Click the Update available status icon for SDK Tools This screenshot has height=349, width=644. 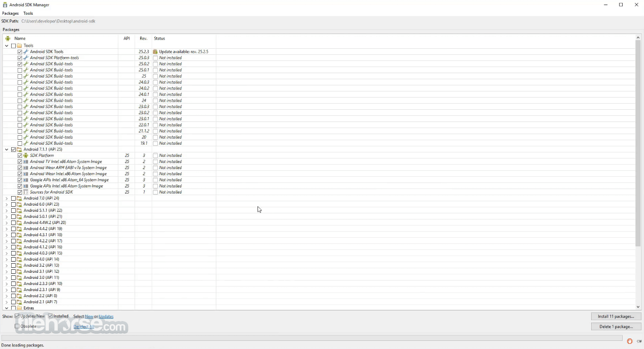tap(155, 52)
